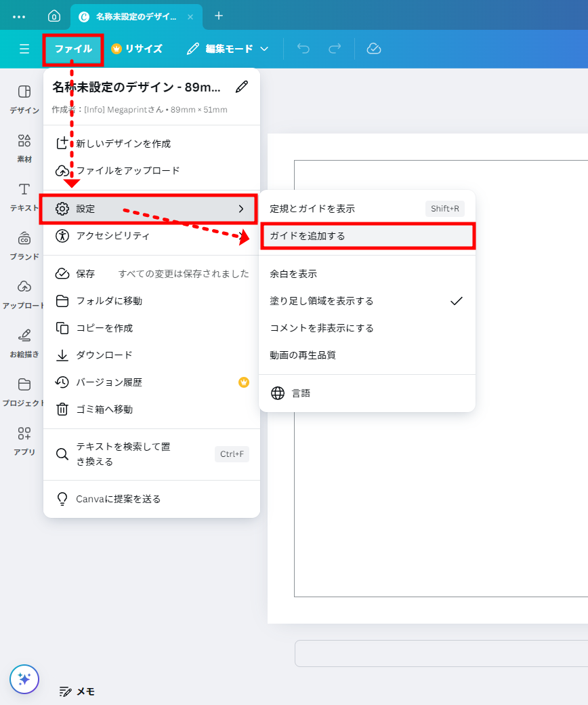Open 動画の再生品質 setting
Screen dimensions: 588x705
[x=367, y=355]
